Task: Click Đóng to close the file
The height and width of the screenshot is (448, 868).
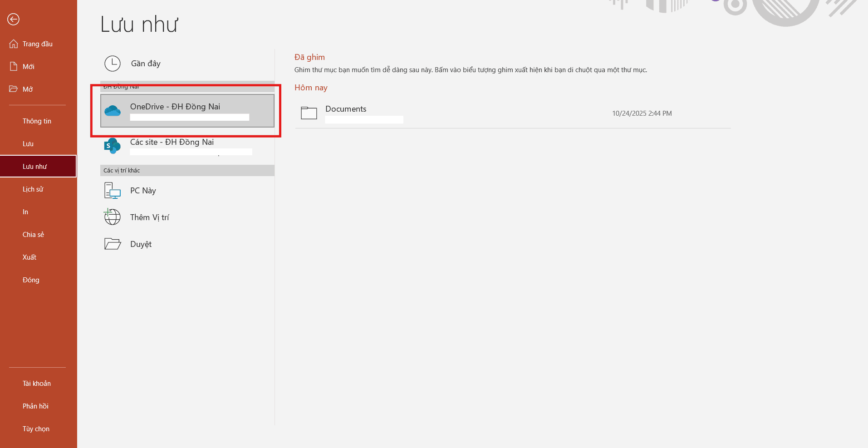Action: point(31,280)
